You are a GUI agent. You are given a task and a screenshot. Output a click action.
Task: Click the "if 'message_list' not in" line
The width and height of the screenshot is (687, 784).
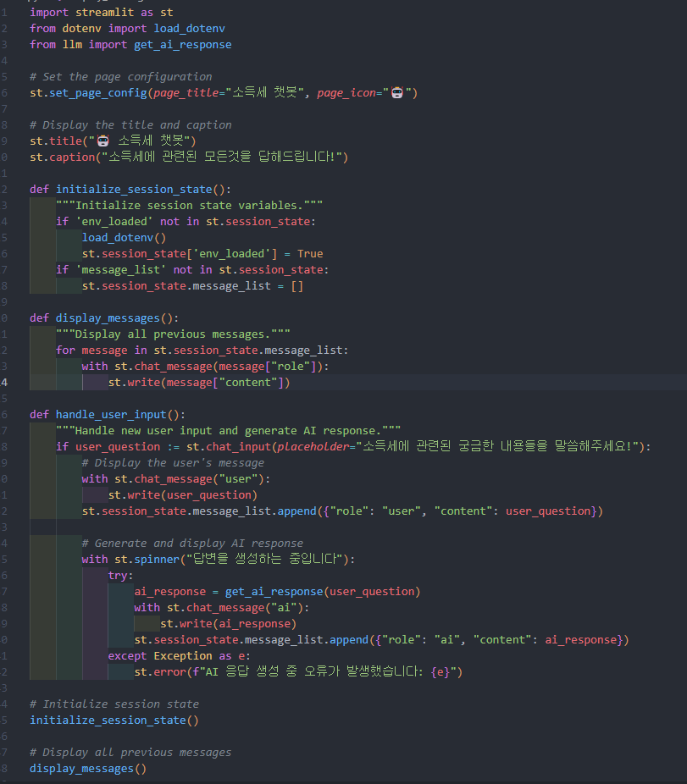192,269
